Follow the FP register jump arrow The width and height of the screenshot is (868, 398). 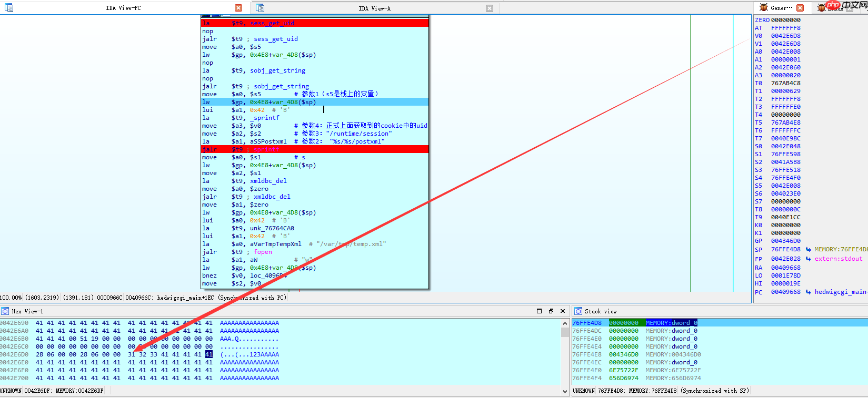tap(808, 259)
